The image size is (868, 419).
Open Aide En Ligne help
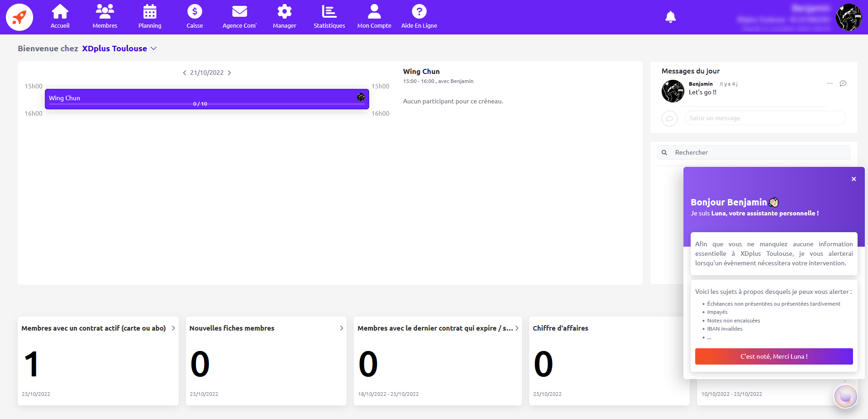point(419,17)
